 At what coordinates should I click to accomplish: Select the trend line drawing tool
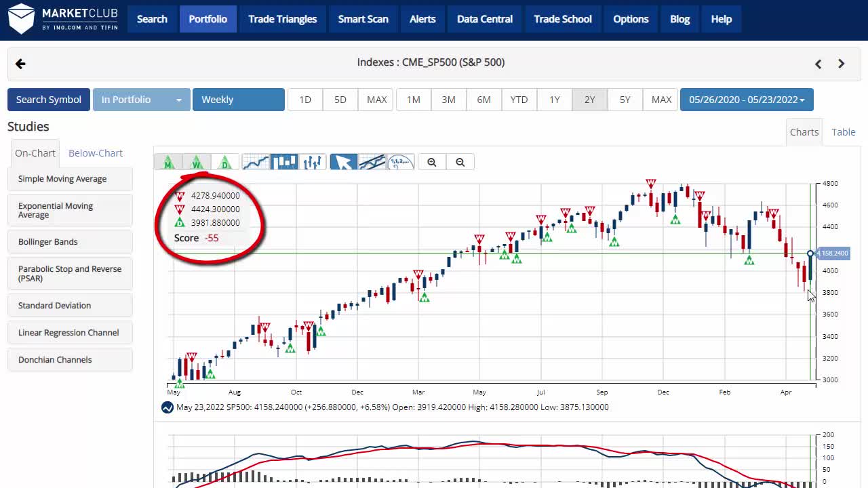point(372,162)
